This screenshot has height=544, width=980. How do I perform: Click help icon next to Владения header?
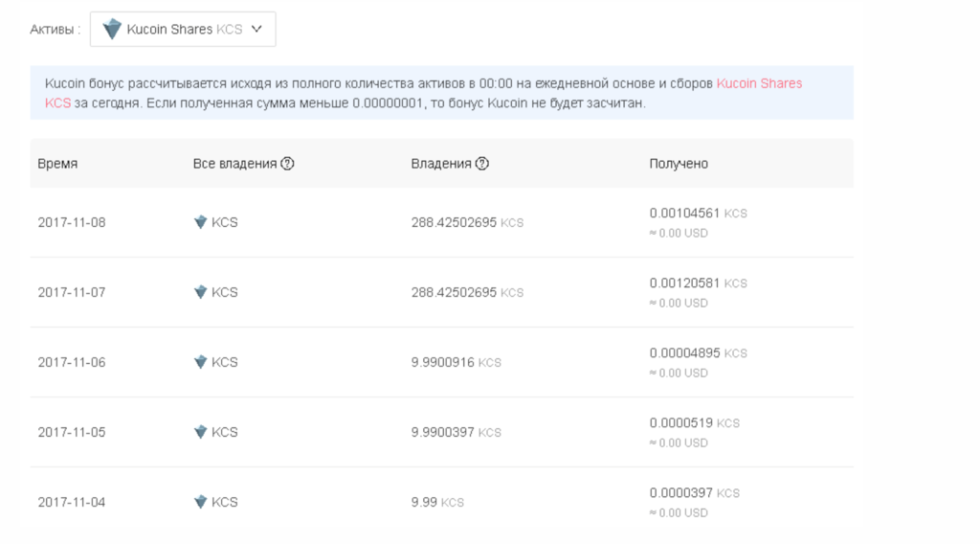(x=482, y=164)
